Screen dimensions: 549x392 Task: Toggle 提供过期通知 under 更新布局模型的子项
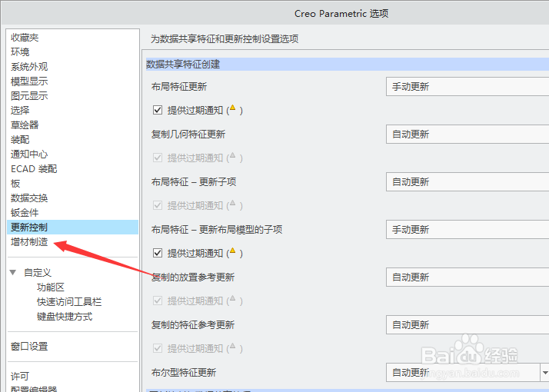pyautogui.click(x=158, y=253)
